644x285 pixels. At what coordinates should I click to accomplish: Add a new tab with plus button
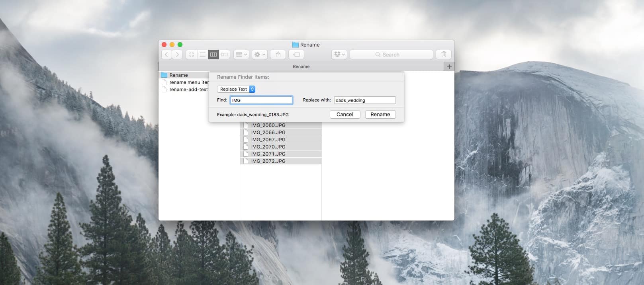[x=449, y=66]
